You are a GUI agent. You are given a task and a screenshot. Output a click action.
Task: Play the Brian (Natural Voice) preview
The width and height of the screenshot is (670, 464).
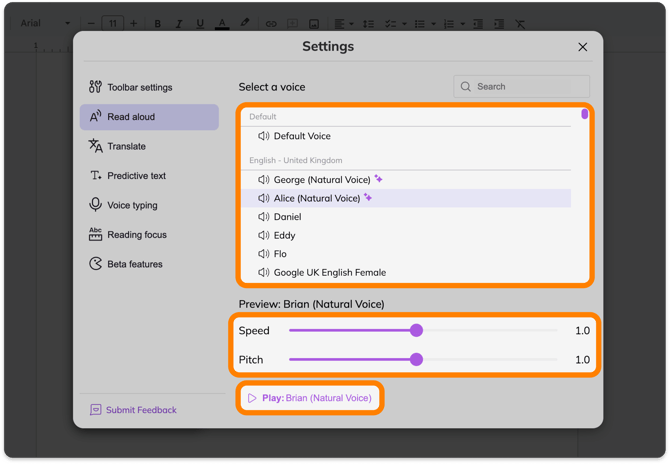tap(310, 398)
